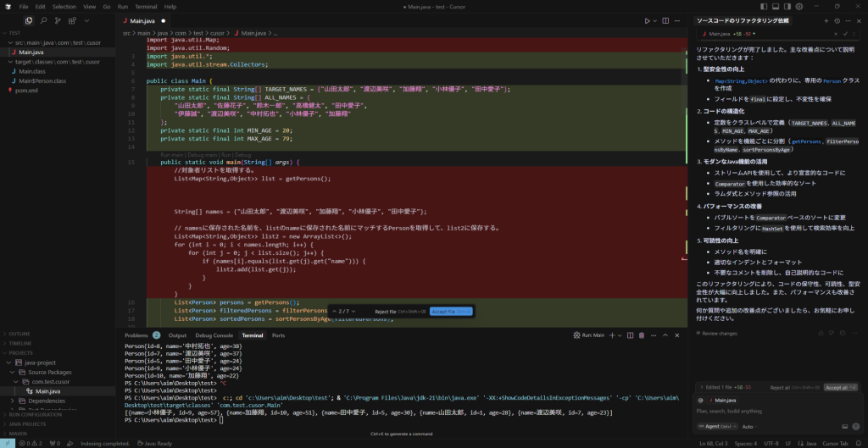Give thumbs up to the response

click(821, 333)
